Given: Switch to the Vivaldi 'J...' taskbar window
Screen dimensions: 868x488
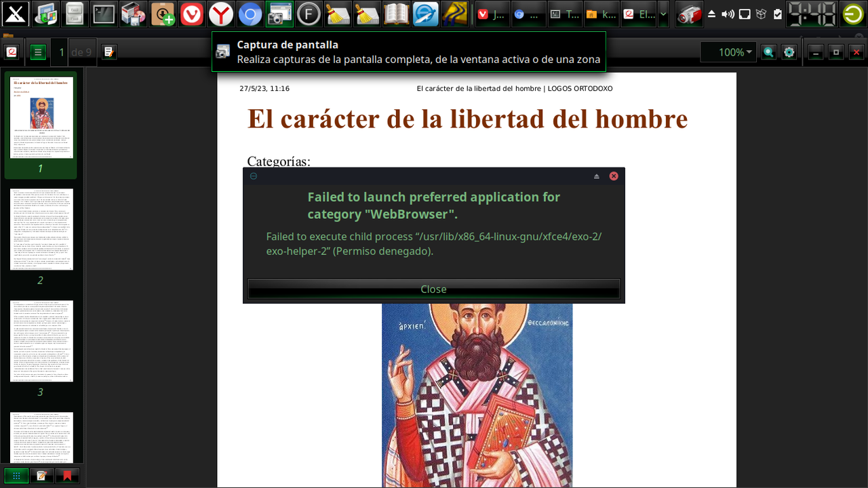Looking at the screenshot, I should tap(492, 14).
